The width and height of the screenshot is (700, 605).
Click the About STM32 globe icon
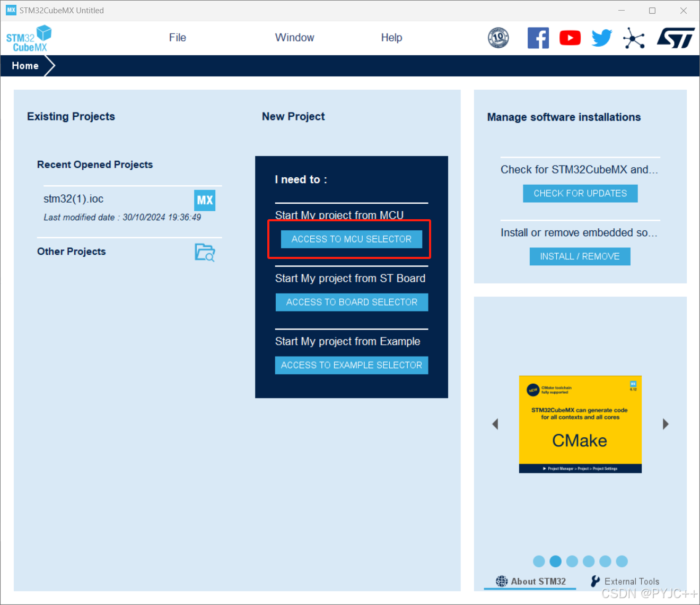click(x=502, y=581)
